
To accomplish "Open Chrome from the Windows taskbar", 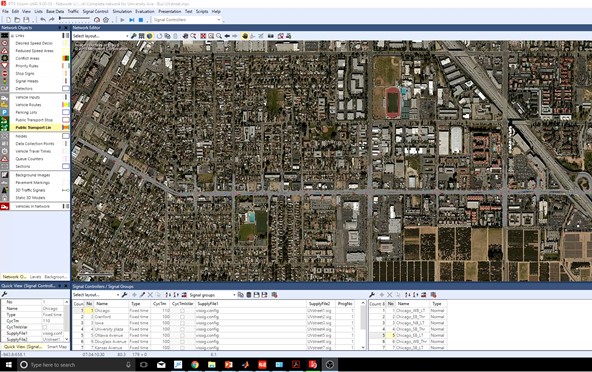I will [x=195, y=364].
